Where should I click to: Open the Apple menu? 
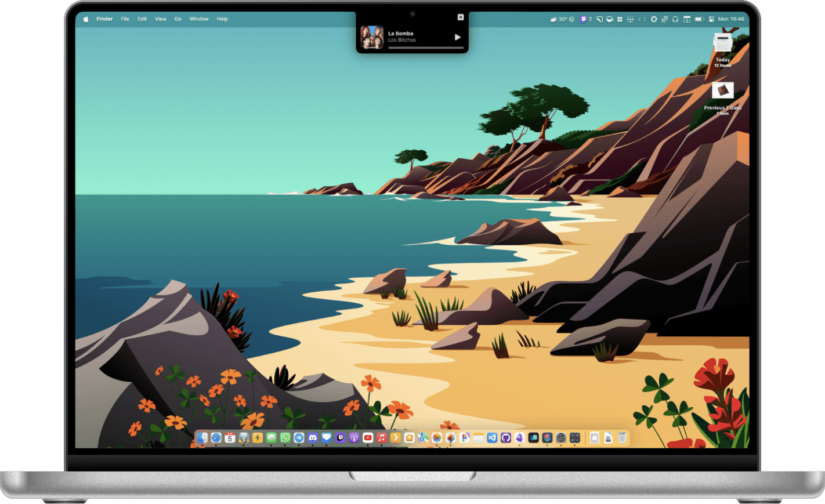tap(85, 19)
